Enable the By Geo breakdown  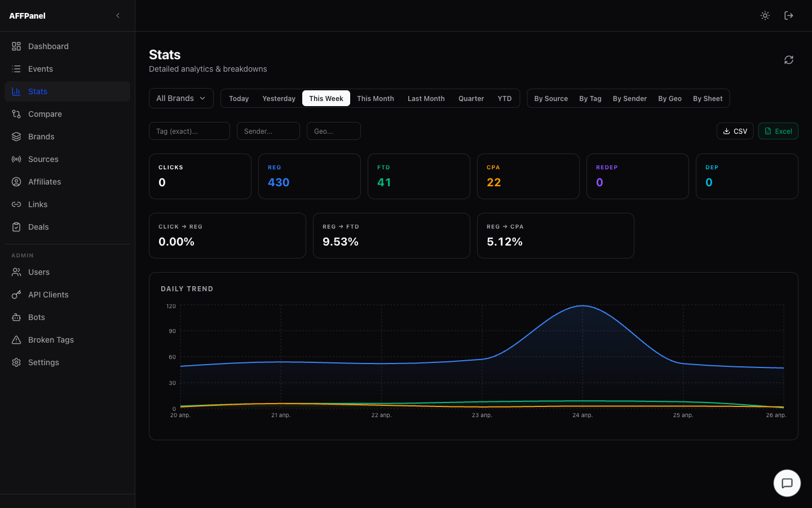coord(669,98)
